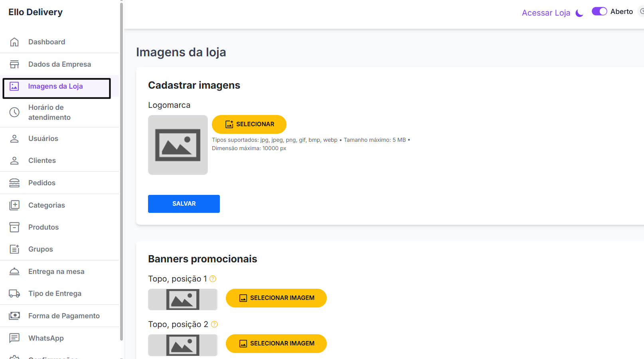
Task: Open the Clientes menu entry
Action: [59, 161]
